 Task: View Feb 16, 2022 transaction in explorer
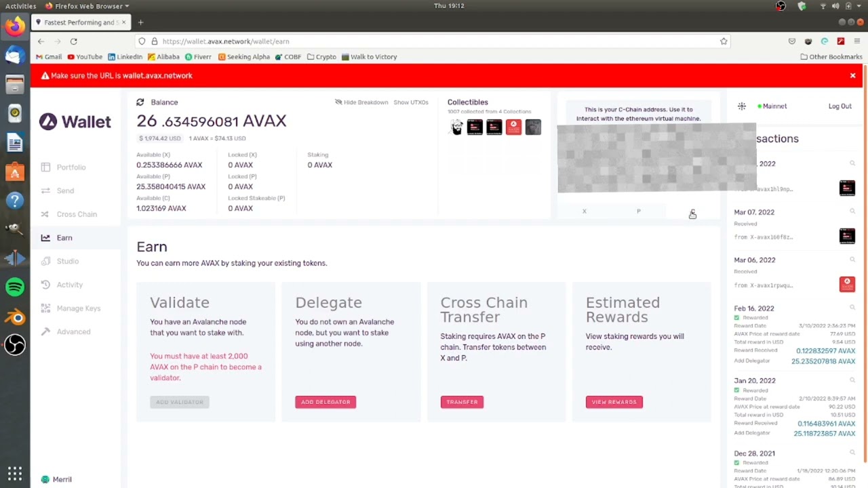point(852,308)
